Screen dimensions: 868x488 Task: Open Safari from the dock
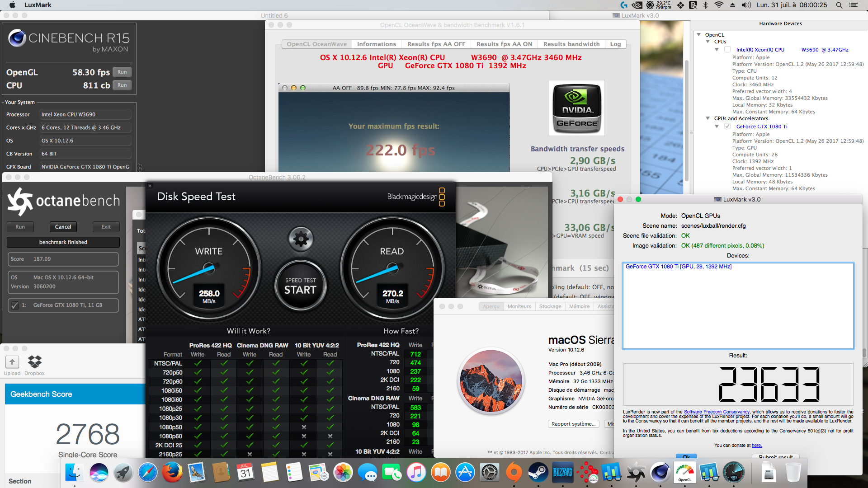pos(148,473)
